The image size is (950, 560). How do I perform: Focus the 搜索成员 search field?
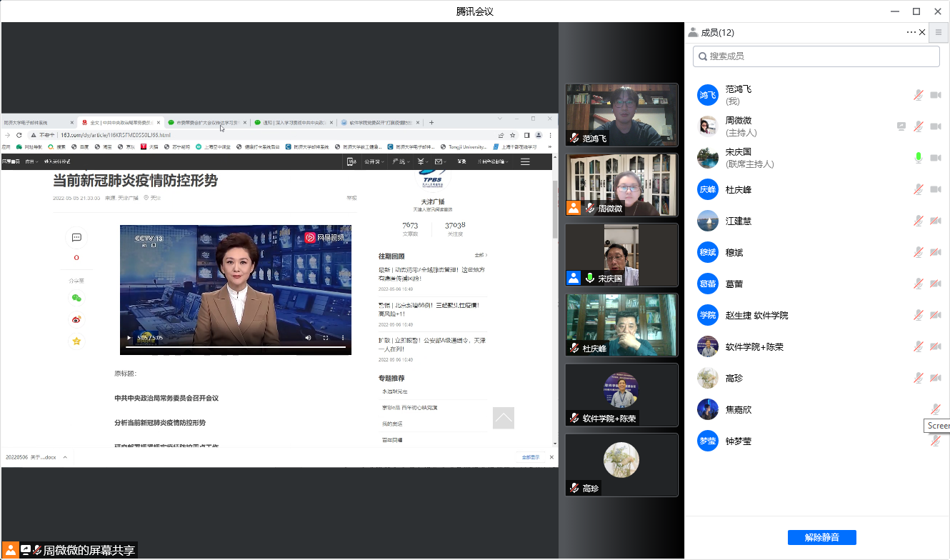pyautogui.click(x=816, y=56)
